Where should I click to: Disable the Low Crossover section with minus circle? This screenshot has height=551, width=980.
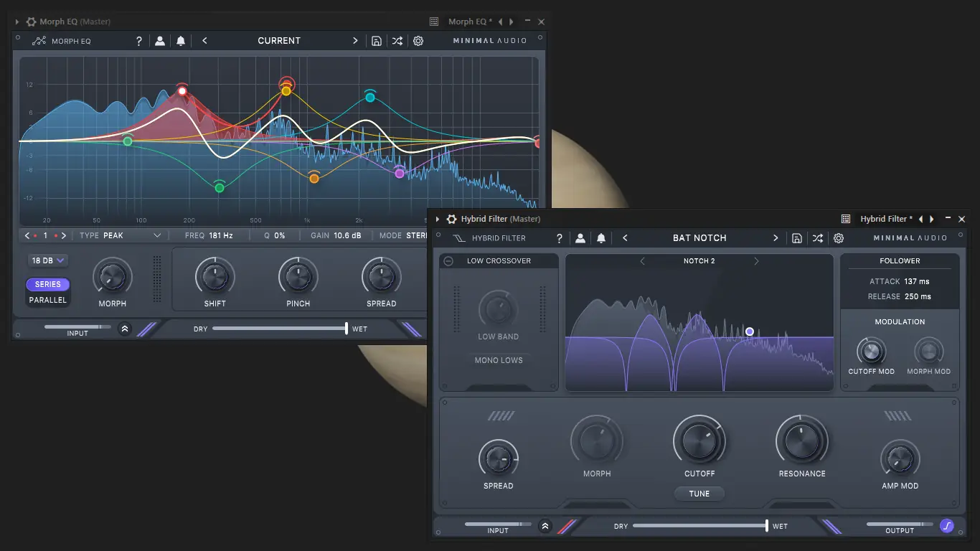pos(448,261)
